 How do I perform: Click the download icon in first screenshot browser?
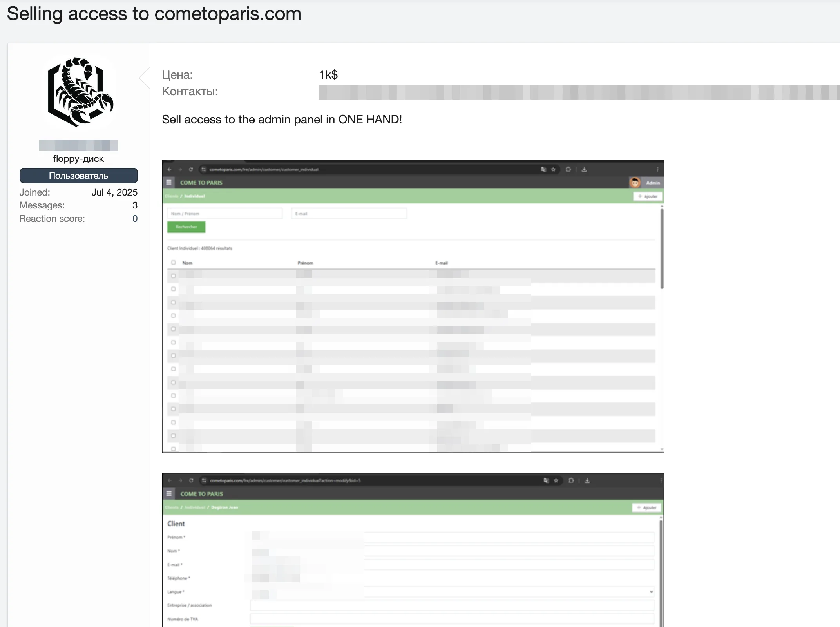(x=584, y=169)
